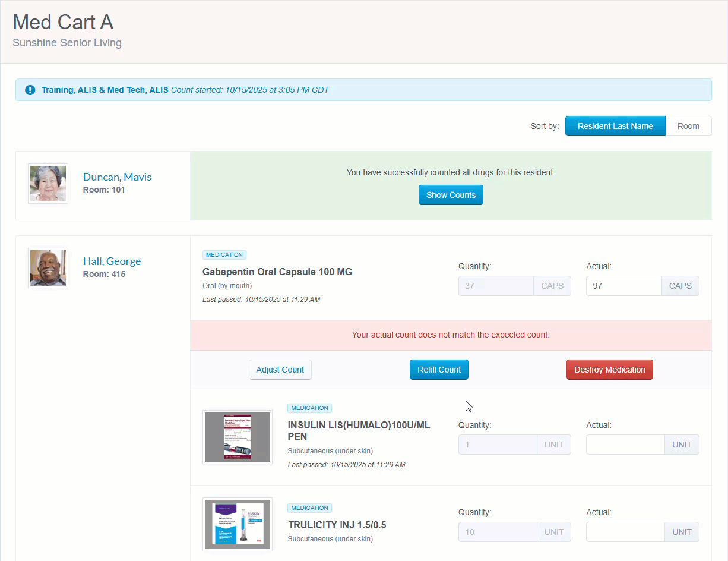Click the 'Room: 101' text

tap(104, 190)
